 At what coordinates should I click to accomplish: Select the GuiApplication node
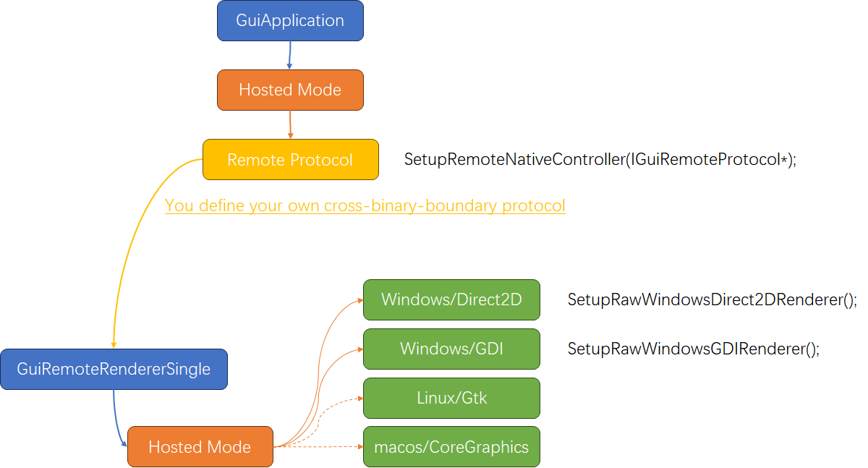(290, 20)
